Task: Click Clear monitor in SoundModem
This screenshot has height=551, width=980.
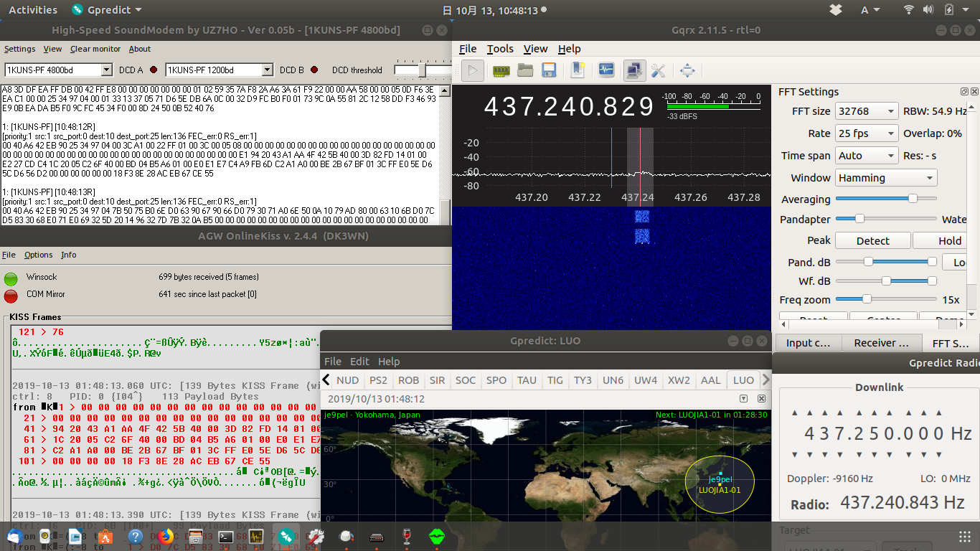Action: click(x=95, y=49)
